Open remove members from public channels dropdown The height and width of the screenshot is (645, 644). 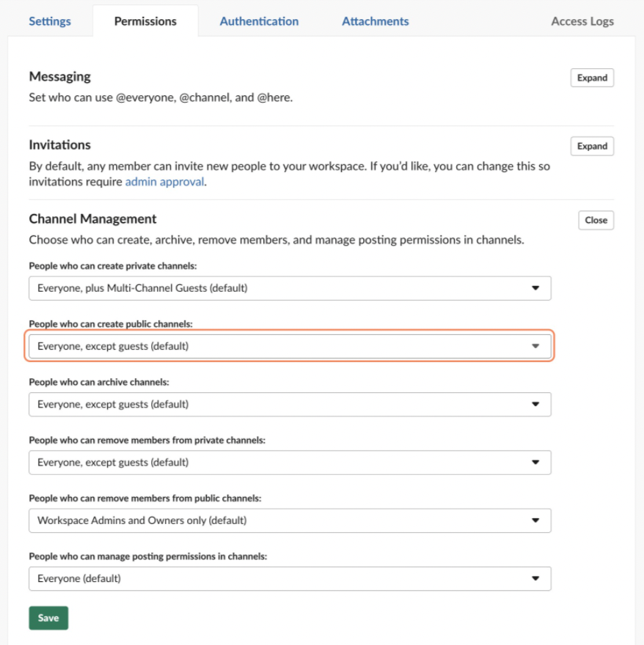pyautogui.click(x=290, y=520)
